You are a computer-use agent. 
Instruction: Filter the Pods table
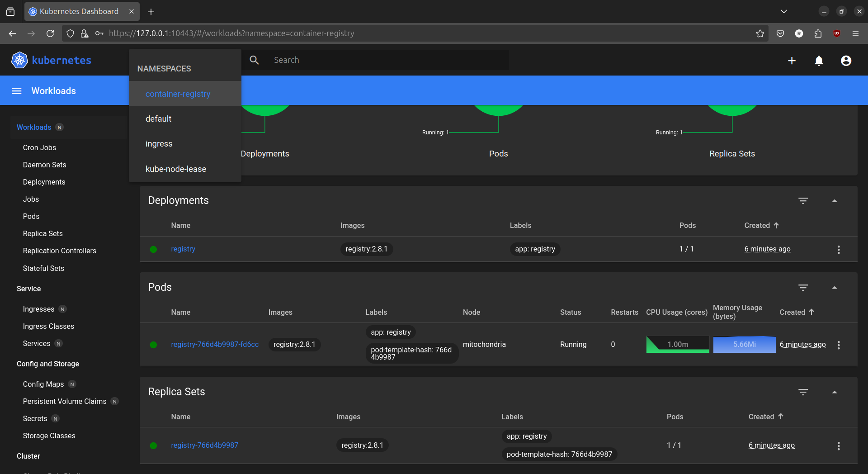pos(803,288)
